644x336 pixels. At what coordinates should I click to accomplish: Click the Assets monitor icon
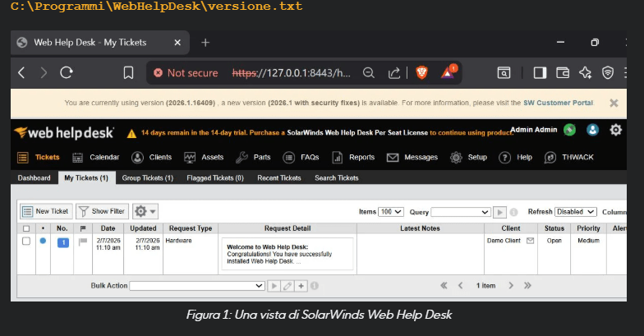[190, 158]
